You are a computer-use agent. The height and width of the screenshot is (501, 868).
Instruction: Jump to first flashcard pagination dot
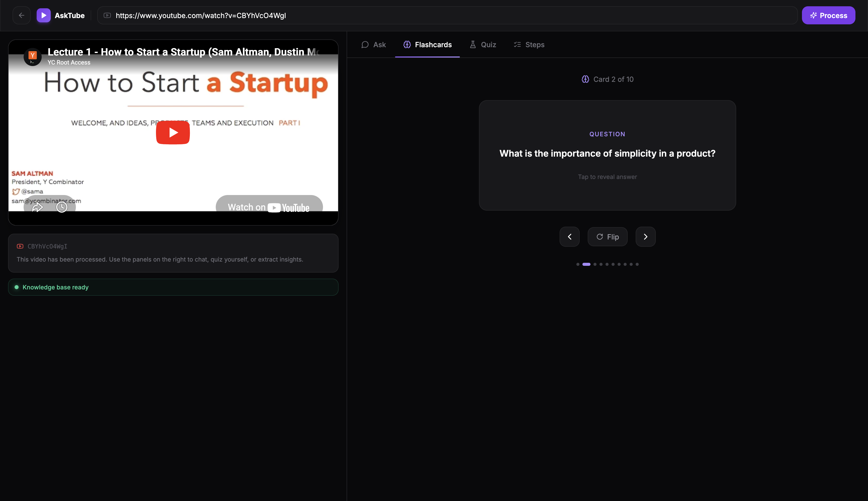(578, 264)
